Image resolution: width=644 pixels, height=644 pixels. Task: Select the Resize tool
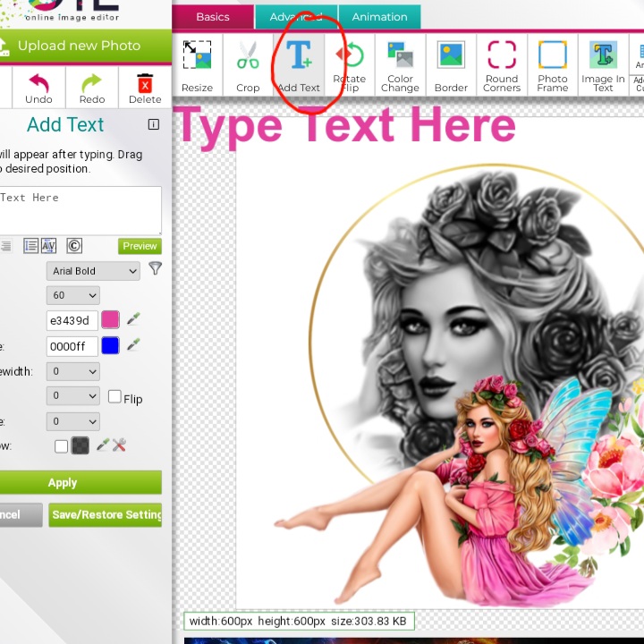point(197,65)
